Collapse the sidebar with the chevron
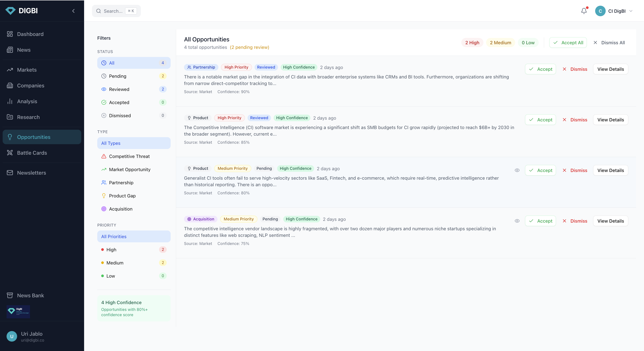 point(73,11)
